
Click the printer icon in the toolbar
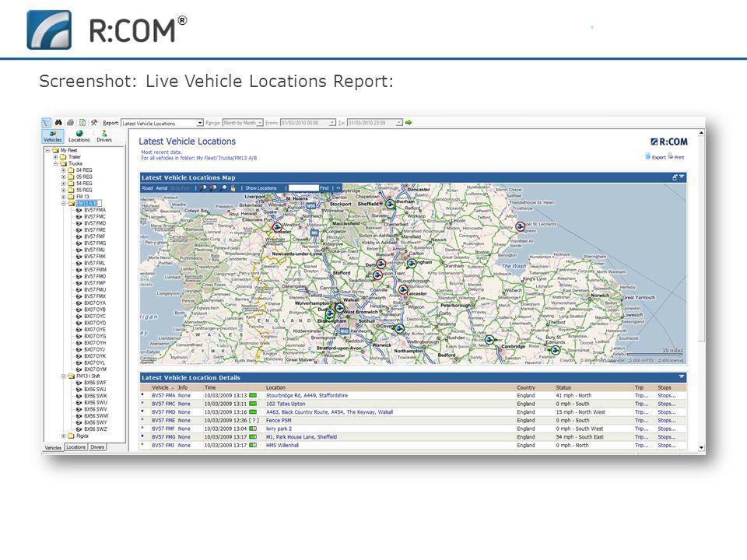click(x=70, y=122)
